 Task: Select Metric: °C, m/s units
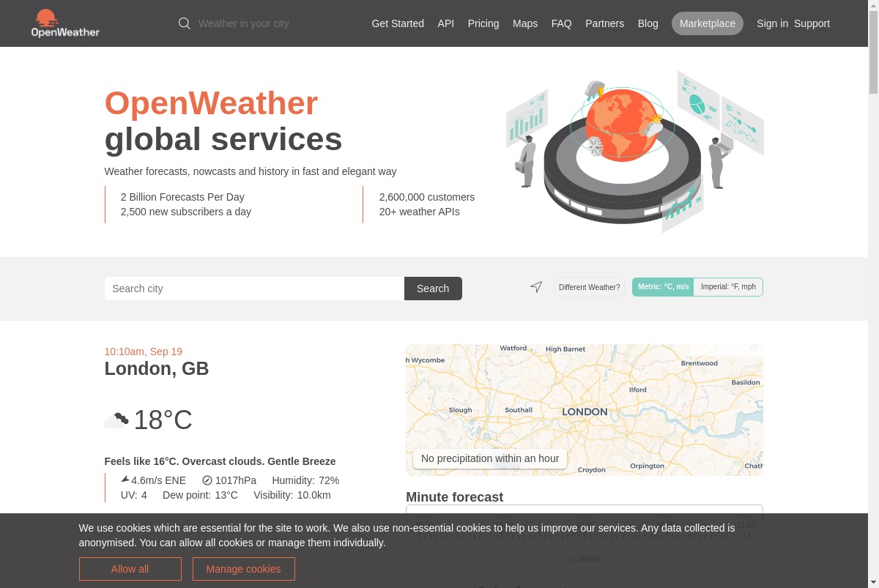click(x=663, y=287)
